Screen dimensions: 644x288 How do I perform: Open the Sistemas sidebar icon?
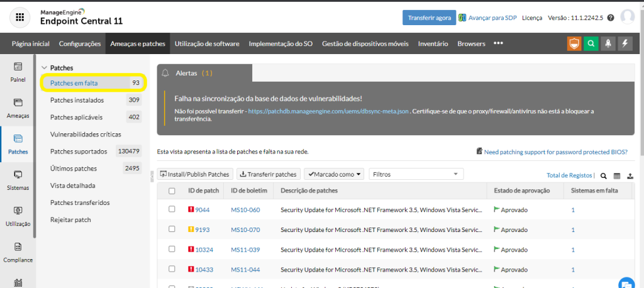click(x=18, y=179)
